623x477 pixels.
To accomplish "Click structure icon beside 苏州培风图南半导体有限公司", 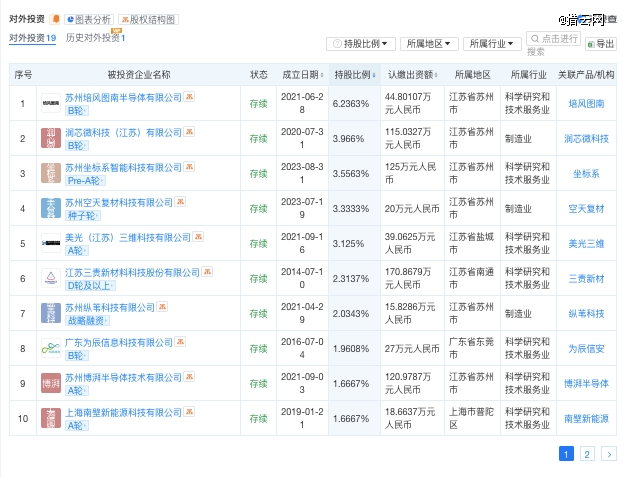I will 189,97.
